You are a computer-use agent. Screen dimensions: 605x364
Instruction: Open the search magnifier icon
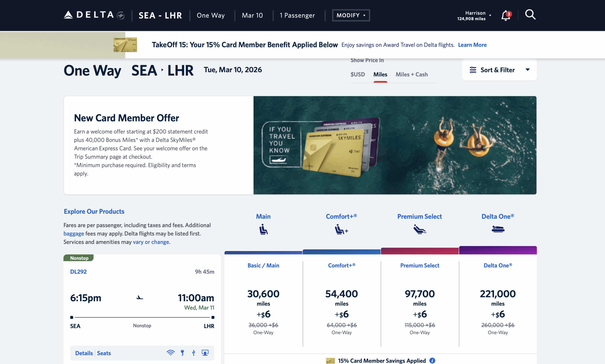[530, 15]
